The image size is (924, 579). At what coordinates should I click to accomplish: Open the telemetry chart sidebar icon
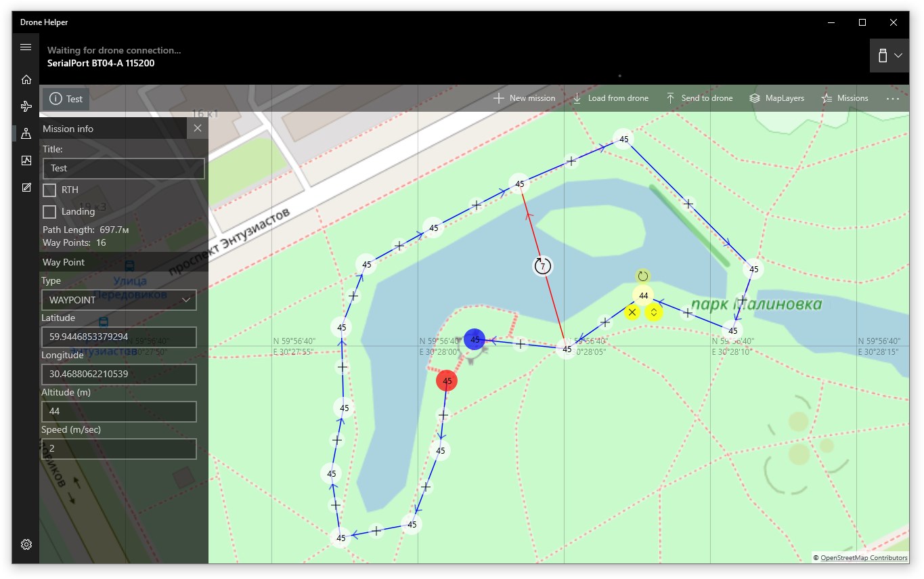pos(26,160)
